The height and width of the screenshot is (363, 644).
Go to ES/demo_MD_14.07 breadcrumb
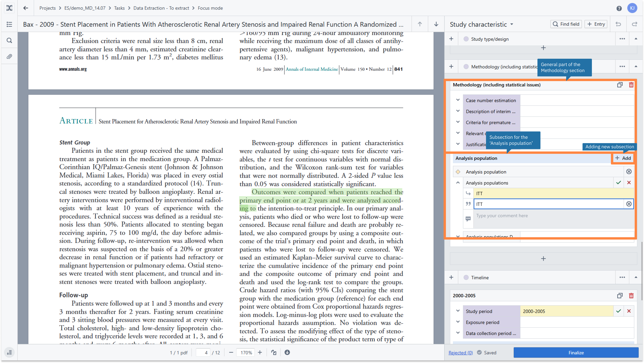click(x=85, y=8)
